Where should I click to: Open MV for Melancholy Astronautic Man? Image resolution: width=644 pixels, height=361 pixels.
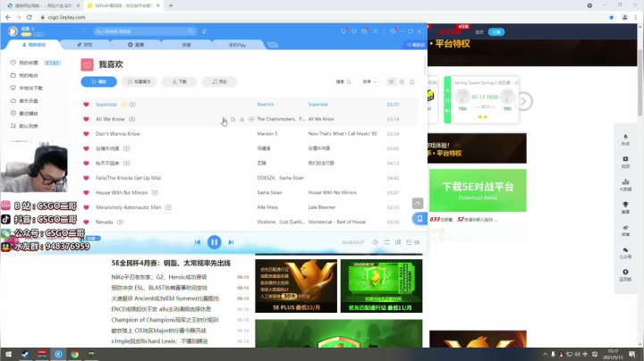168,207
